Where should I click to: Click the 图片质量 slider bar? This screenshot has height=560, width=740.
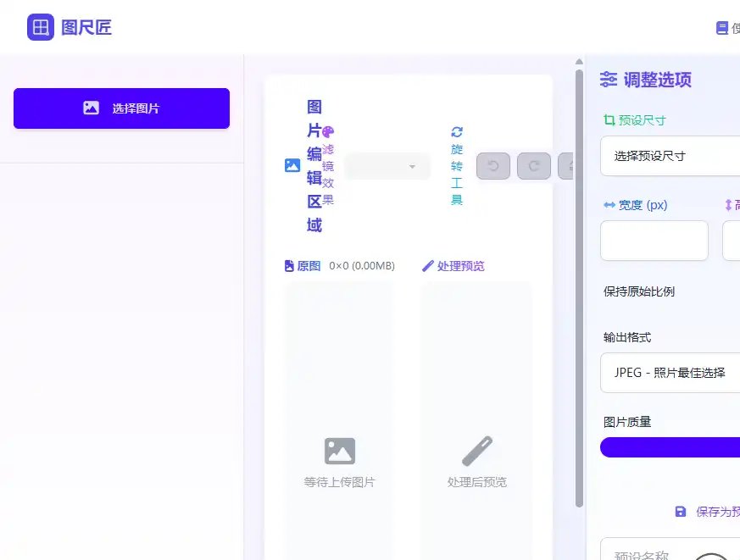coord(670,447)
